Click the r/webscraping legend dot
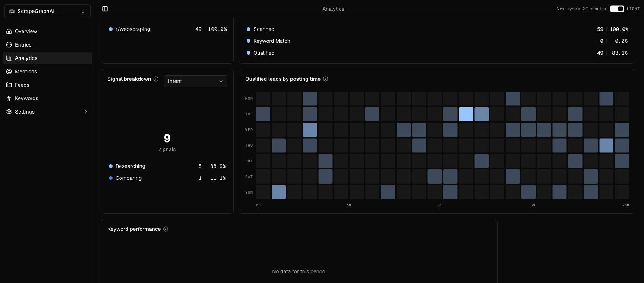This screenshot has height=283, width=644. click(x=111, y=29)
